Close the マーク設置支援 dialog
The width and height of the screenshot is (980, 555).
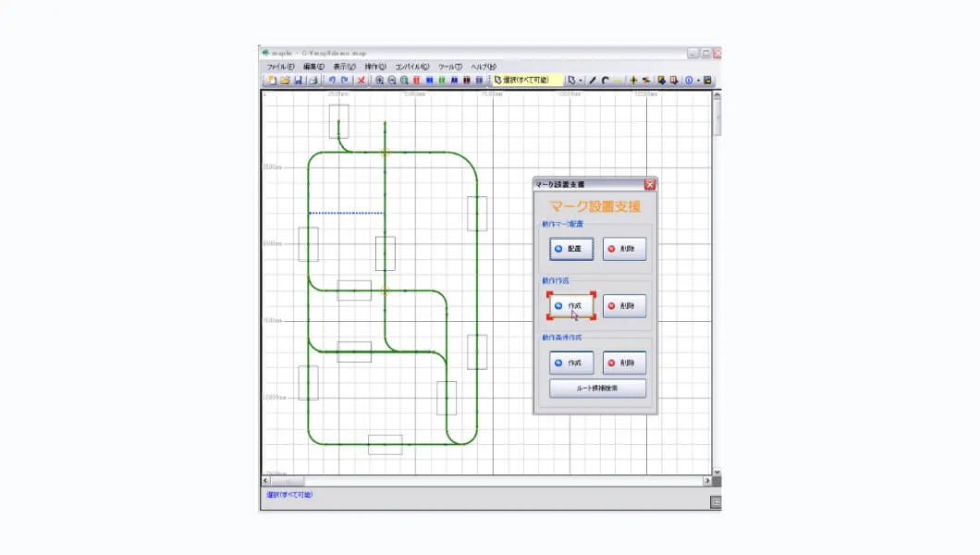[650, 185]
